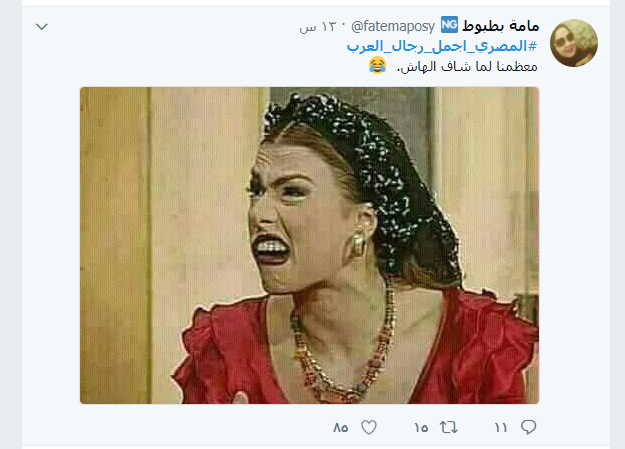Open hashtag #المصري_اجمل_رجال_العرب
625x449 pixels.
click(442, 47)
